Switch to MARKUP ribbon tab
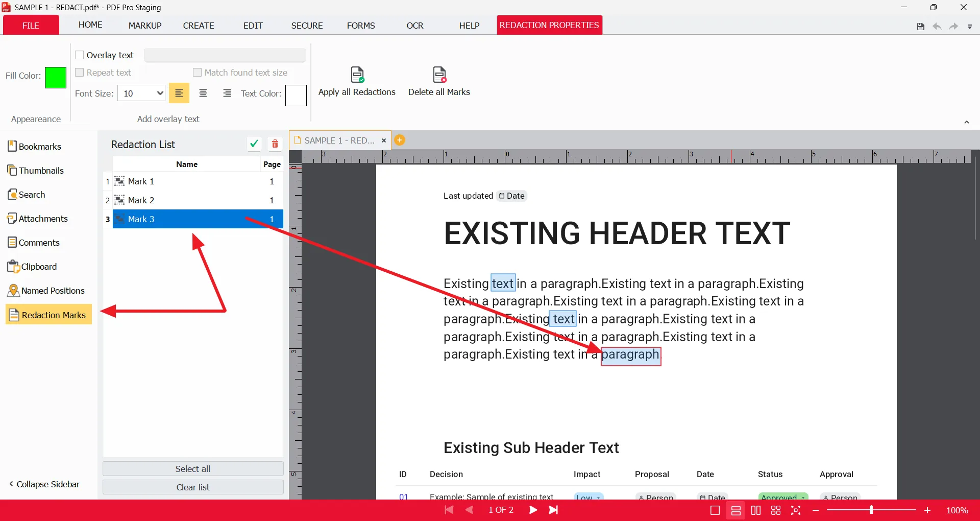 pos(145,26)
